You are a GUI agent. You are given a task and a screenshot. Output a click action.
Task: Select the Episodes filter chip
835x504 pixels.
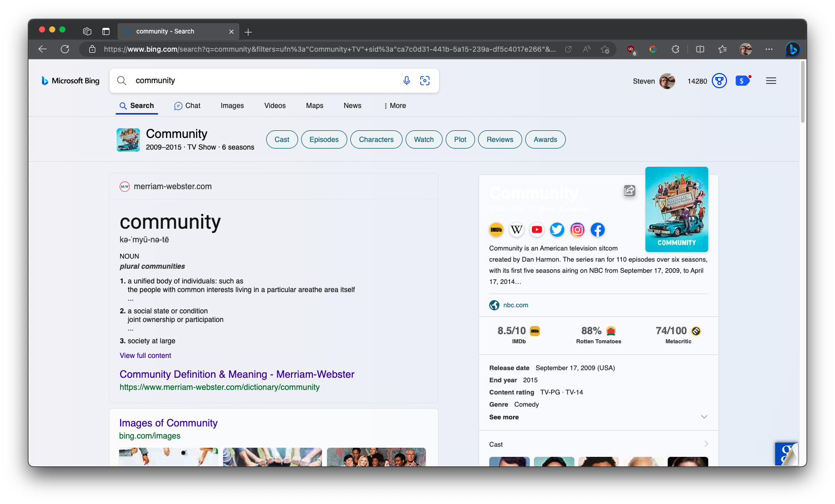[324, 139]
